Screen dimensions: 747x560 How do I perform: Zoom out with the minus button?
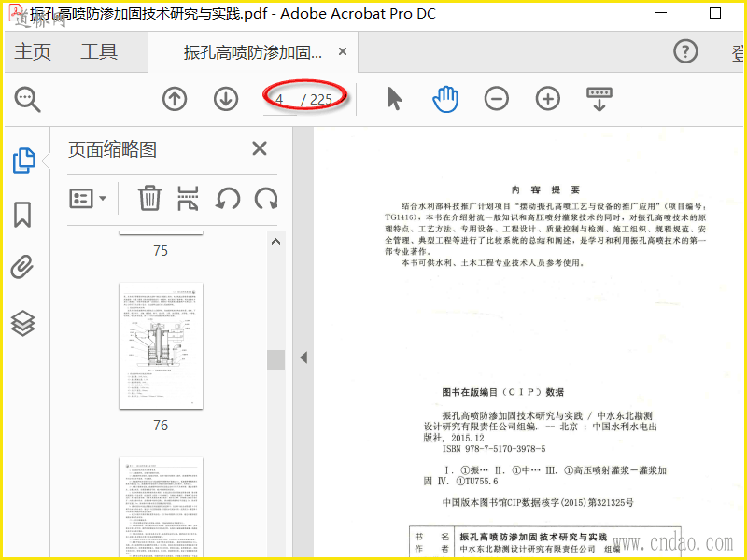coord(497,99)
